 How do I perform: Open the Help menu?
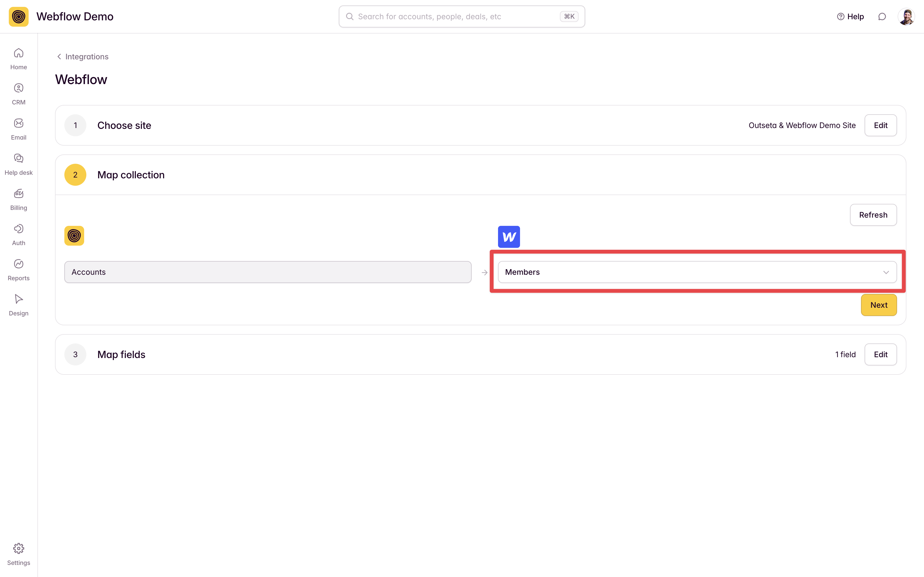850,16
